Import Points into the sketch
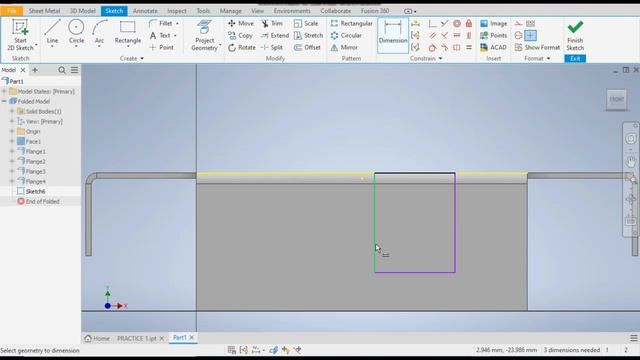Screen dimensions: 640x360 (x=493, y=36)
